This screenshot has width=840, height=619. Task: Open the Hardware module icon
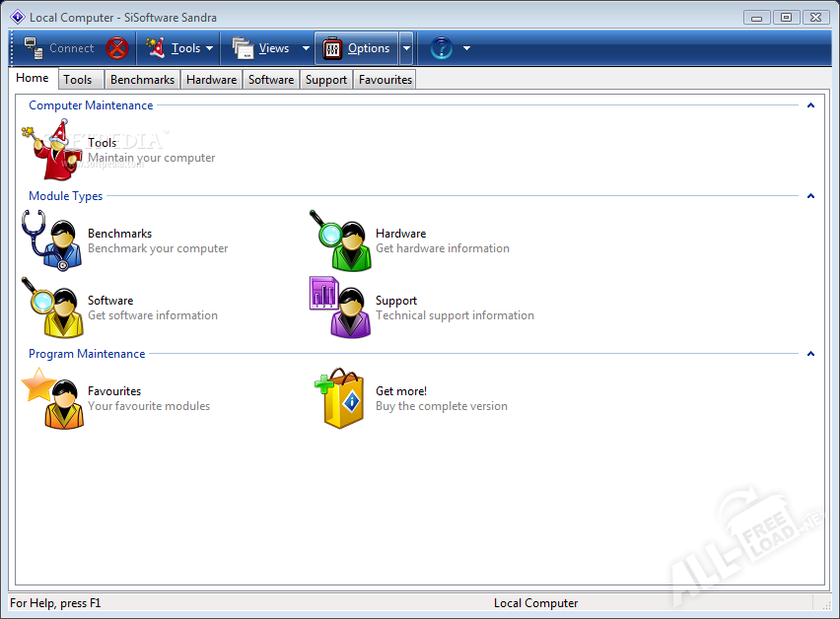click(x=338, y=241)
